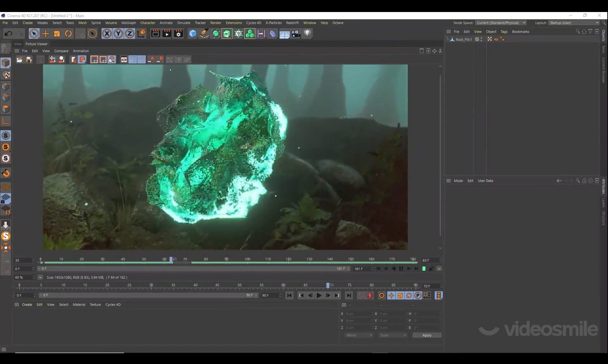Open the Node Space dropdown

click(x=500, y=23)
